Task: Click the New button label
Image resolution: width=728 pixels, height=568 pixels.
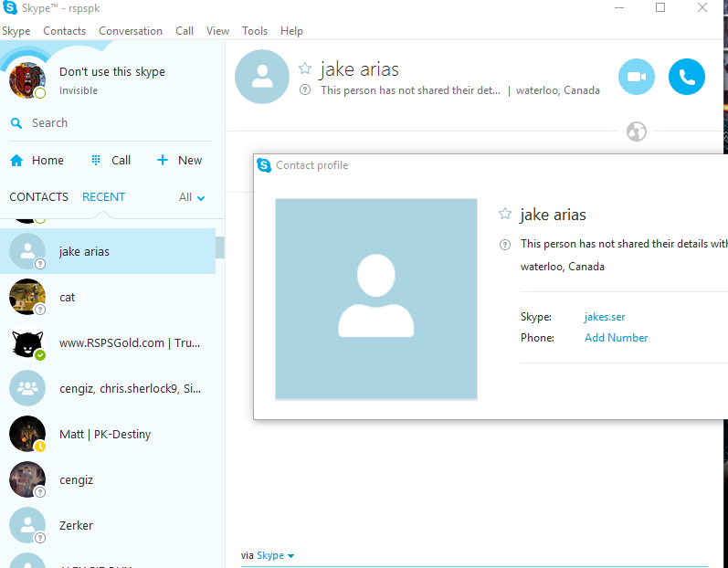Action: click(x=190, y=161)
